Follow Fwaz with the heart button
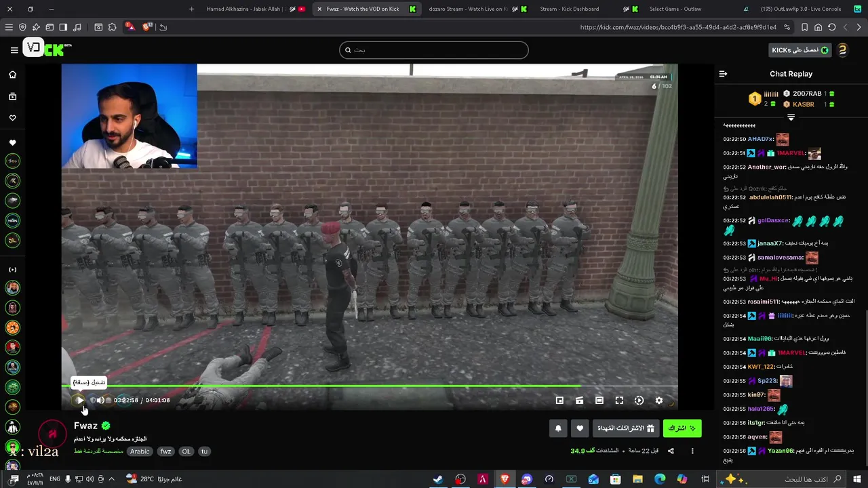Screen dimensions: 868x488 [x=580, y=428]
